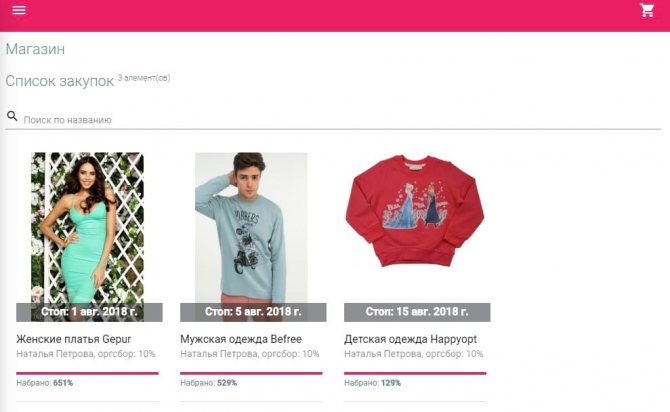Click the Gepur progress bar at 651%
This screenshot has width=670, height=412.
coord(87,373)
